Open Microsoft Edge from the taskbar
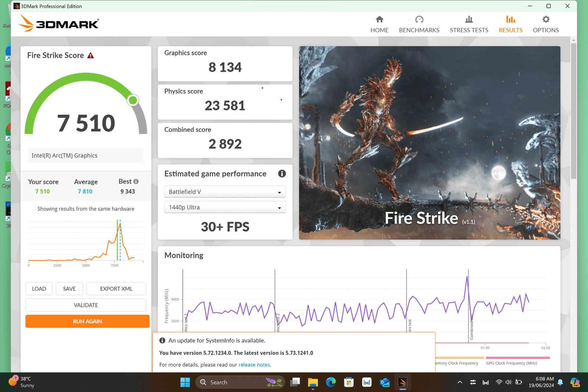 [331, 382]
